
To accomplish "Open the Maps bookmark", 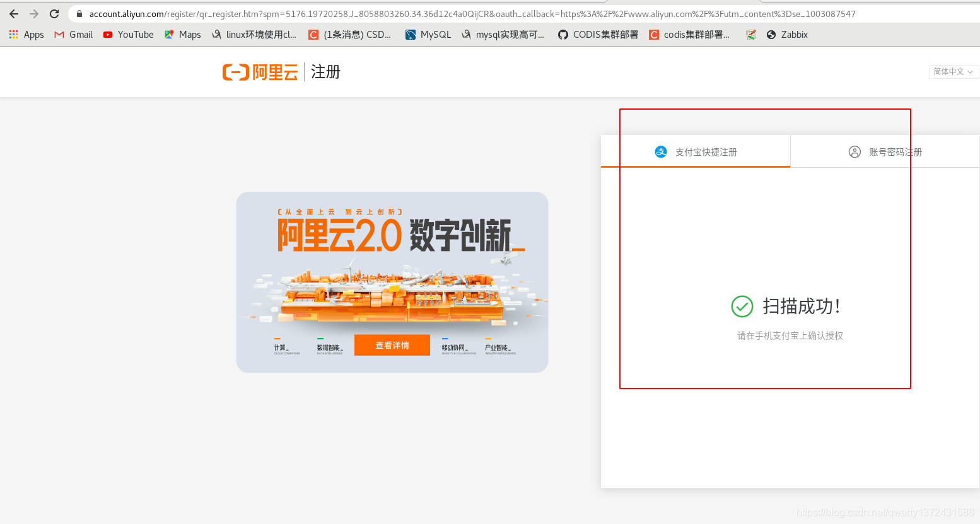I will click(183, 35).
